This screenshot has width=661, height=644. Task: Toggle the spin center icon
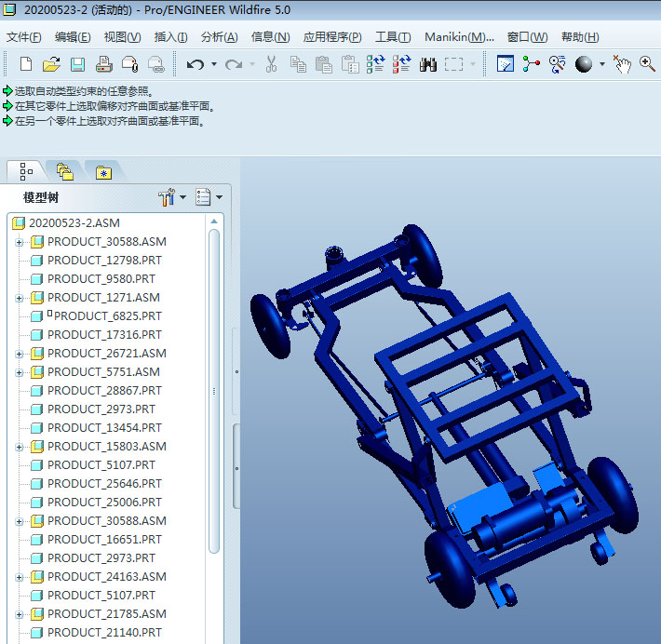coord(532,64)
